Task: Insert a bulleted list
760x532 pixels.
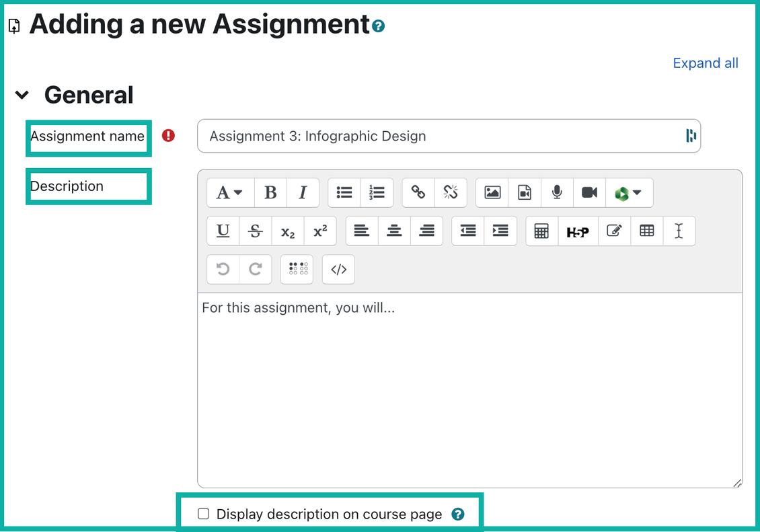Action: (x=344, y=193)
